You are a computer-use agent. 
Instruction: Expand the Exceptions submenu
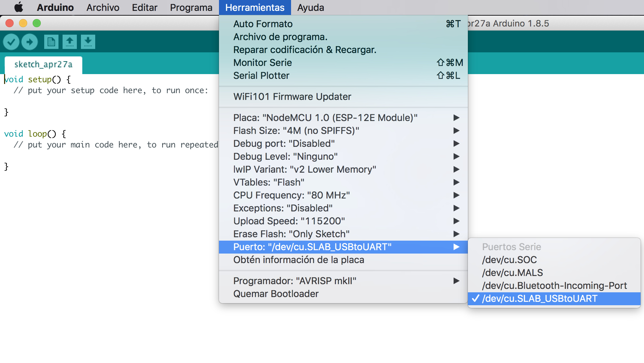343,208
